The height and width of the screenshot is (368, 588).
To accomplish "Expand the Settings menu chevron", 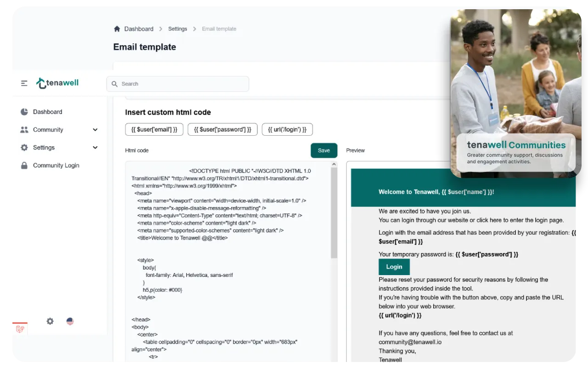I will 95,148.
